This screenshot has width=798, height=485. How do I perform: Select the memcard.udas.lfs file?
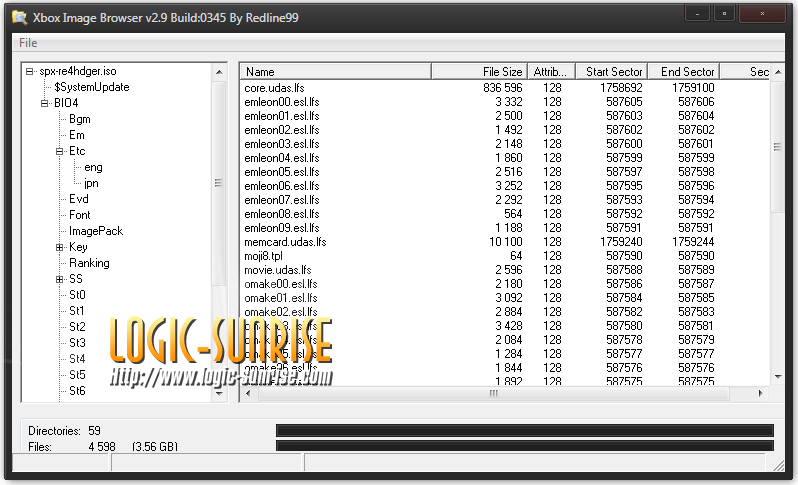point(286,242)
